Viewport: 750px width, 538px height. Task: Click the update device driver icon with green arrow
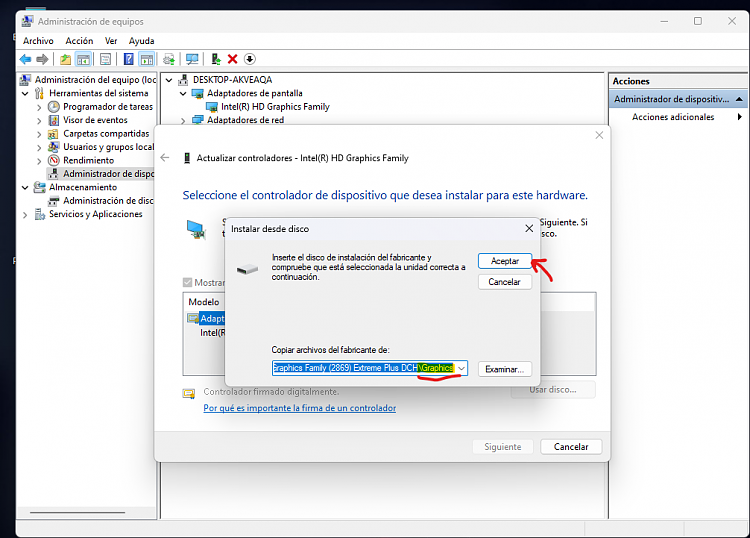216,59
